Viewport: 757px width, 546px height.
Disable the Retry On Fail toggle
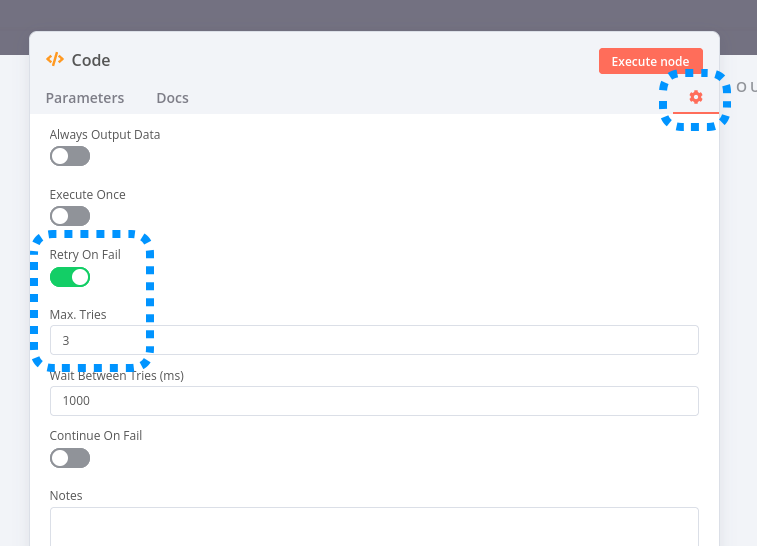coord(70,277)
